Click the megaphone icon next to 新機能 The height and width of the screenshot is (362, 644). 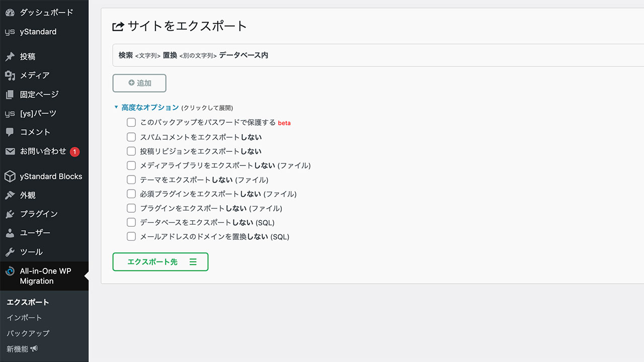(x=34, y=349)
